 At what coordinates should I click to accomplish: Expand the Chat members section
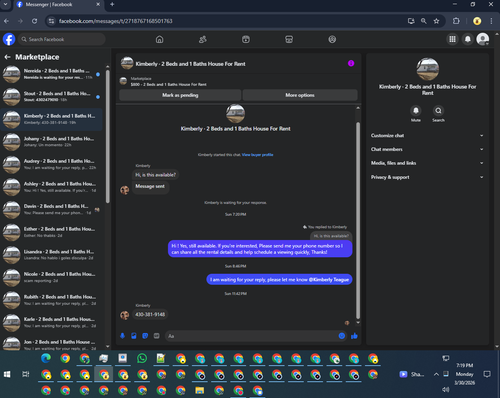click(427, 149)
